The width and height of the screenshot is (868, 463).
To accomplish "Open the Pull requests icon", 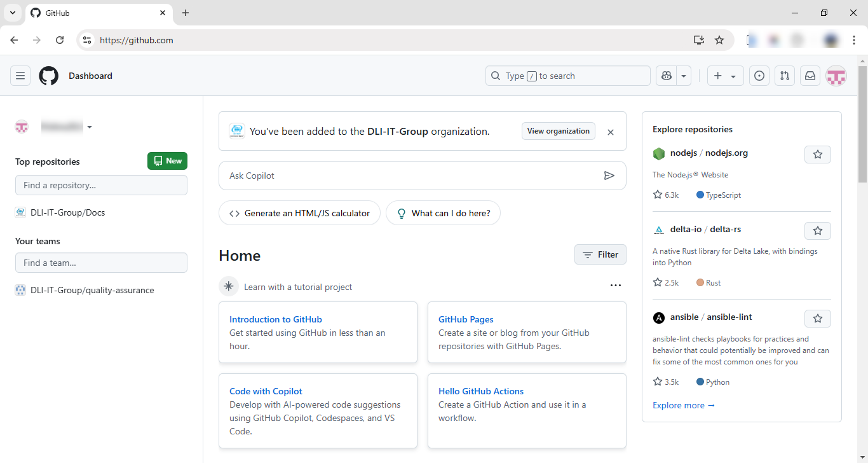I will point(784,76).
